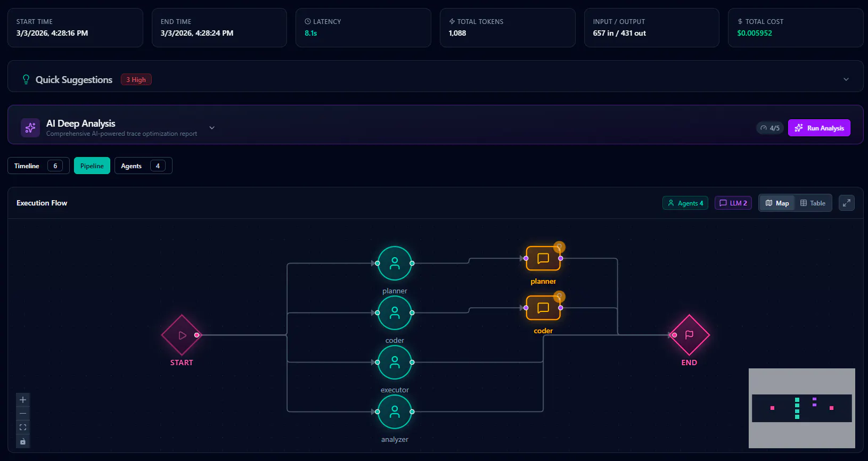Fit the flow view to screen
Image resolution: width=868 pixels, height=461 pixels.
(23, 427)
